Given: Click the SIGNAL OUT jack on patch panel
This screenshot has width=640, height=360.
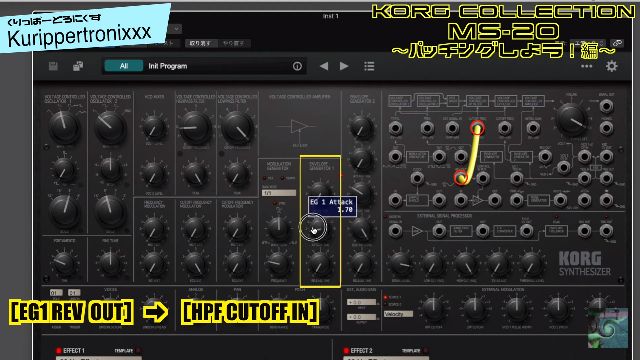Looking at the screenshot, I should [607, 107].
